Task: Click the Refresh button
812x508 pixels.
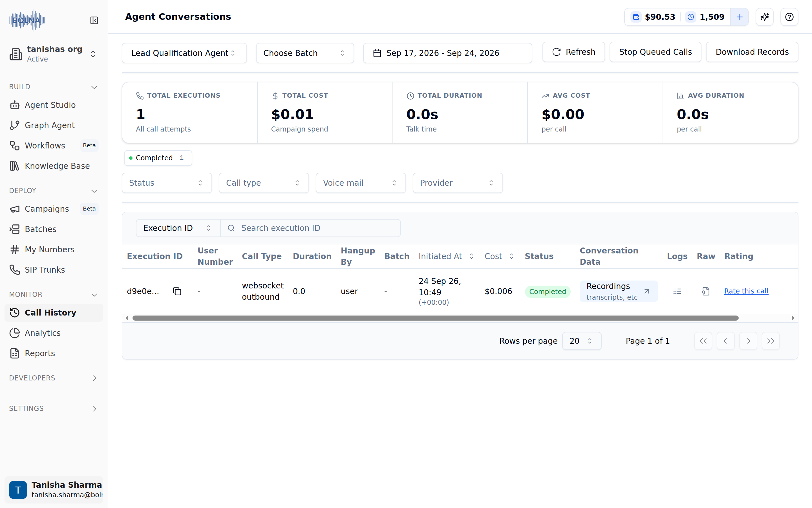Action: [x=573, y=52]
